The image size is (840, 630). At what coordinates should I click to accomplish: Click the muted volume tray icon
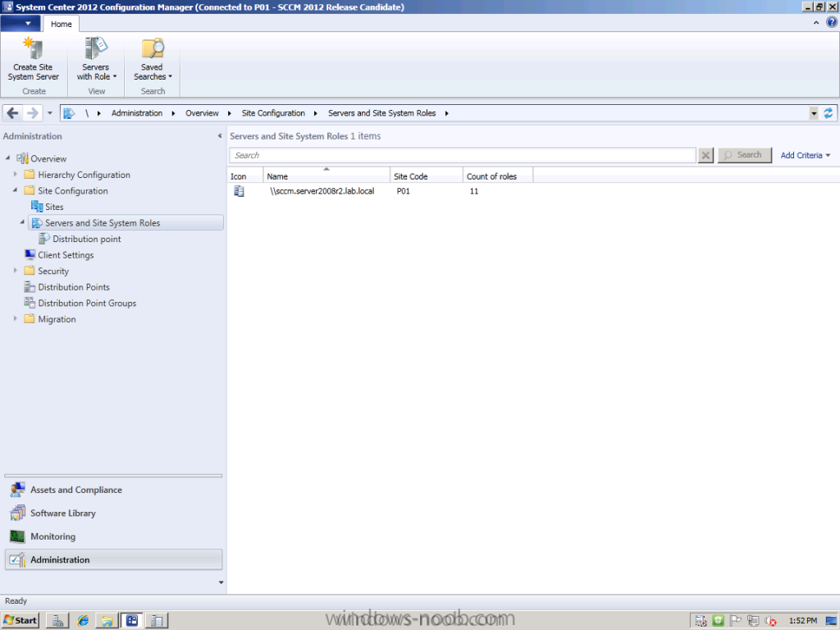pyautogui.click(x=771, y=620)
